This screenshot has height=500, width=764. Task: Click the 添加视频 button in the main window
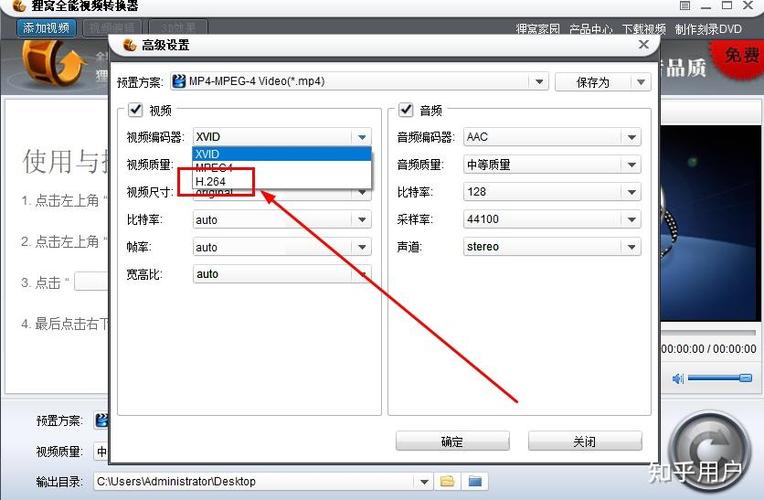coord(46,28)
